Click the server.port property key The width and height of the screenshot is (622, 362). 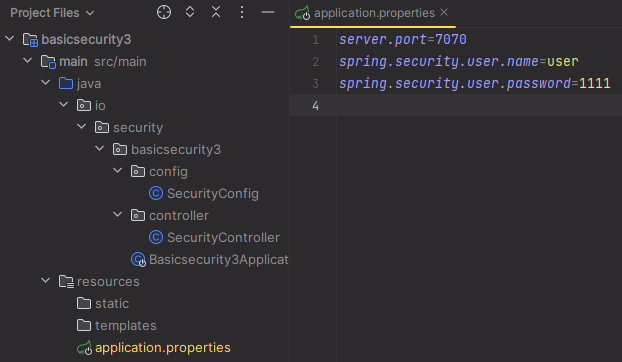coord(383,39)
